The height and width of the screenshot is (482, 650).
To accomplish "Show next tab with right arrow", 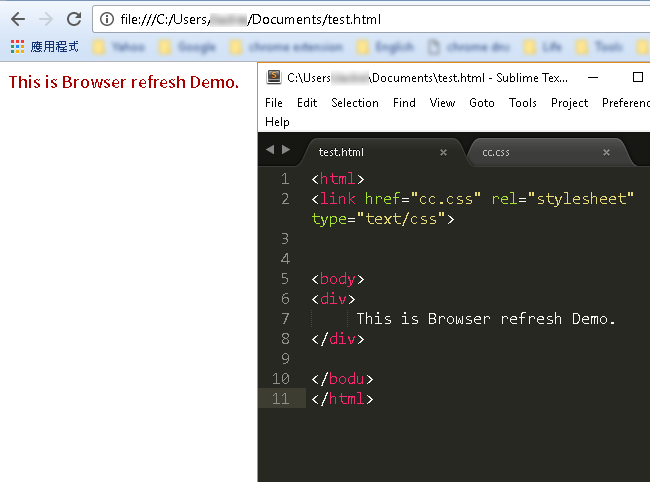I will point(286,150).
